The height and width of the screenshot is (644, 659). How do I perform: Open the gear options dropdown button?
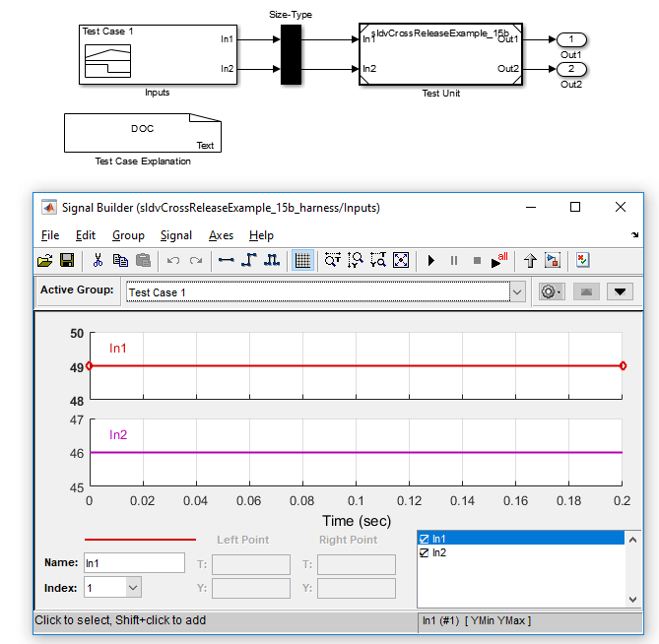(x=552, y=291)
